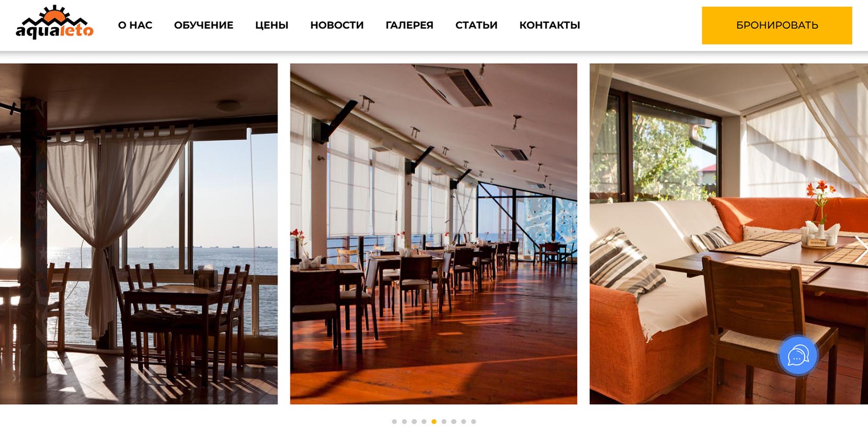Go to the ОБУЧЕНИЕ page
This screenshot has height=434, width=868.
click(203, 25)
